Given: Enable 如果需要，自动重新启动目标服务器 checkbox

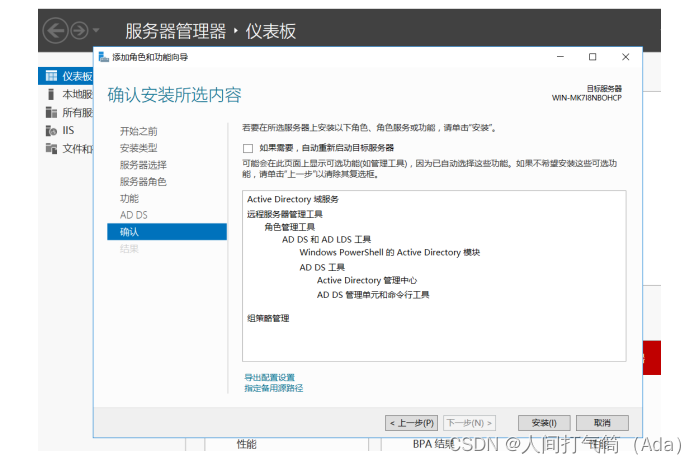Looking at the screenshot, I should [248, 148].
